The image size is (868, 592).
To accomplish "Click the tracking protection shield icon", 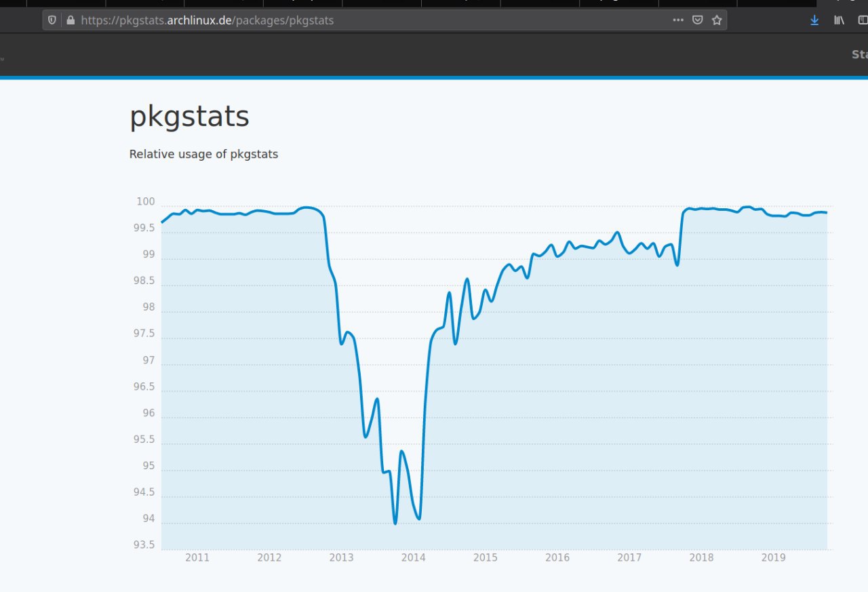I will (52, 20).
